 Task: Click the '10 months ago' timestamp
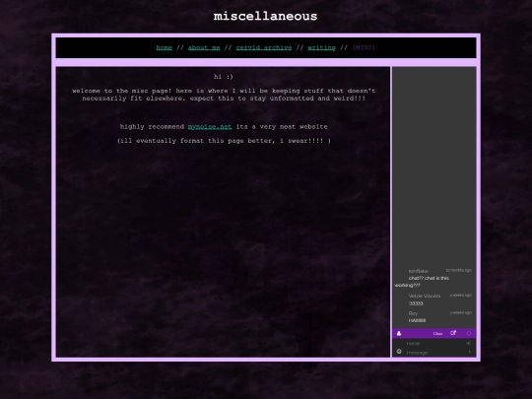click(x=458, y=270)
